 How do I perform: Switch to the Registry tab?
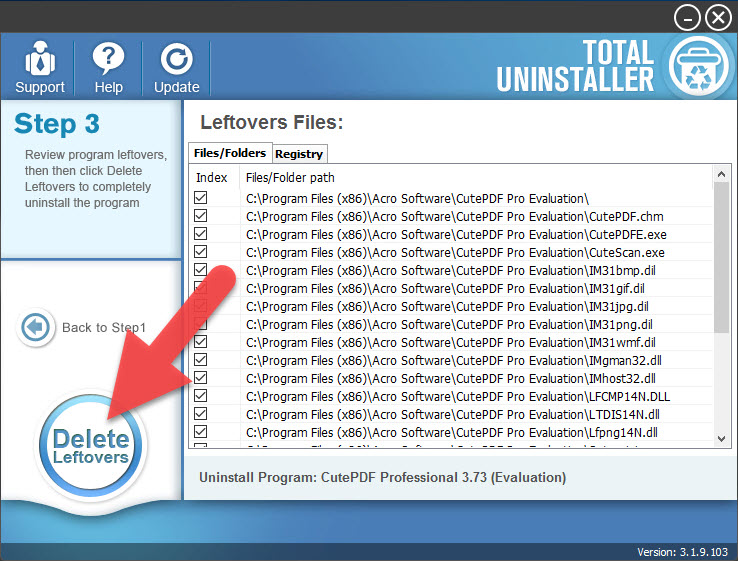pyautogui.click(x=299, y=154)
